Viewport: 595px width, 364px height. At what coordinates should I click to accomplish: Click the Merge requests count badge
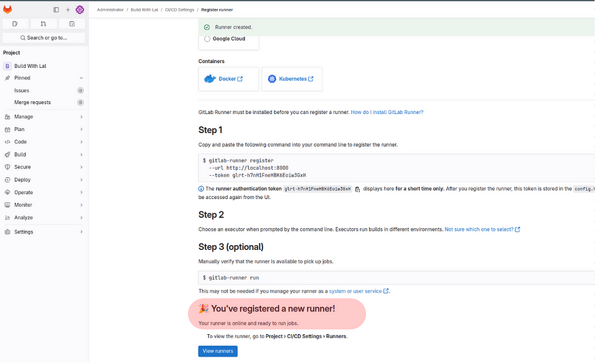click(x=80, y=103)
